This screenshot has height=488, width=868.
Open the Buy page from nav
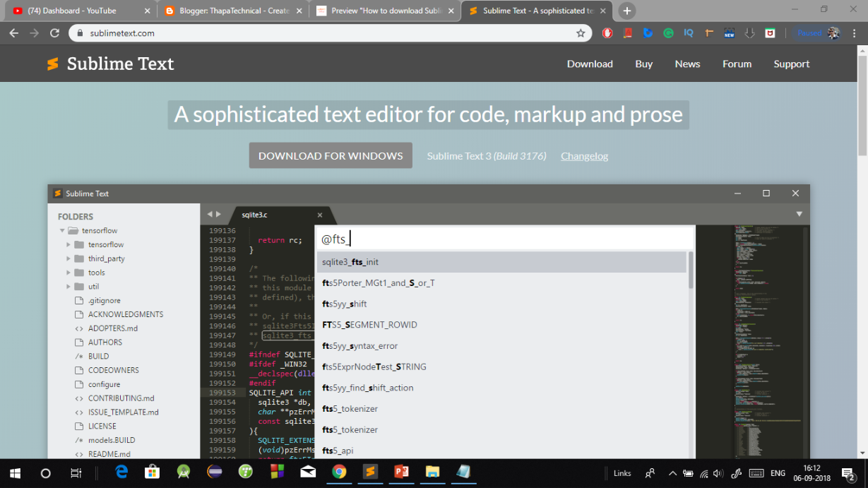[643, 64]
